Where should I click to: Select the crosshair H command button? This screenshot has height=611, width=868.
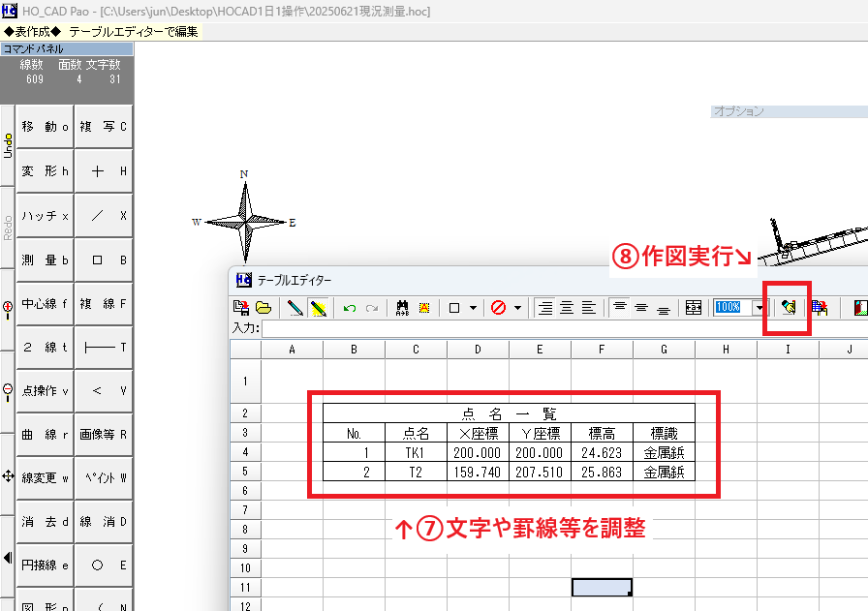103,171
